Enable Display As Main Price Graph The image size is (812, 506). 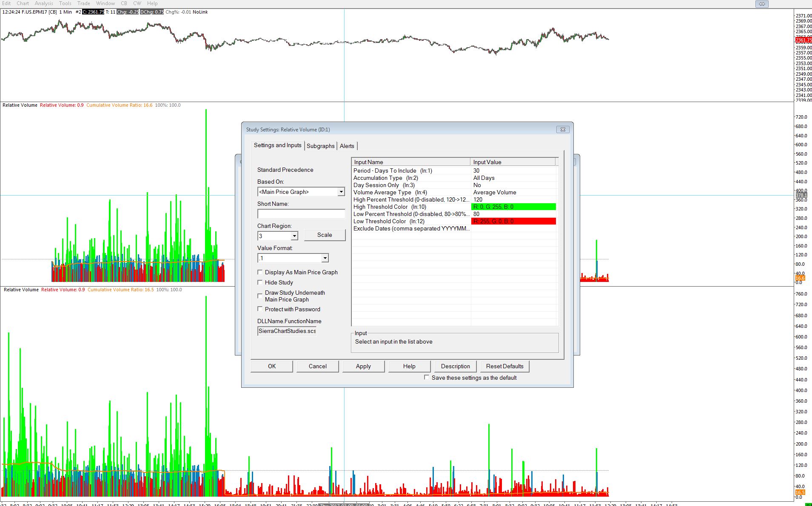click(260, 272)
